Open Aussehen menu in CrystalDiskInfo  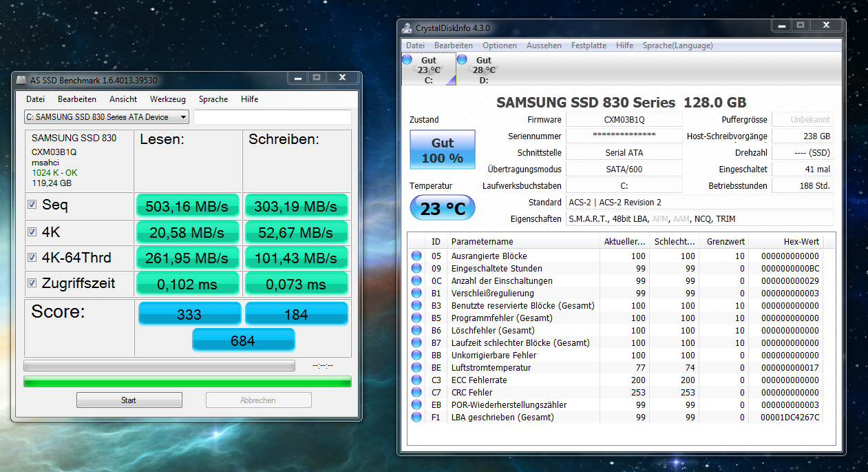[544, 45]
